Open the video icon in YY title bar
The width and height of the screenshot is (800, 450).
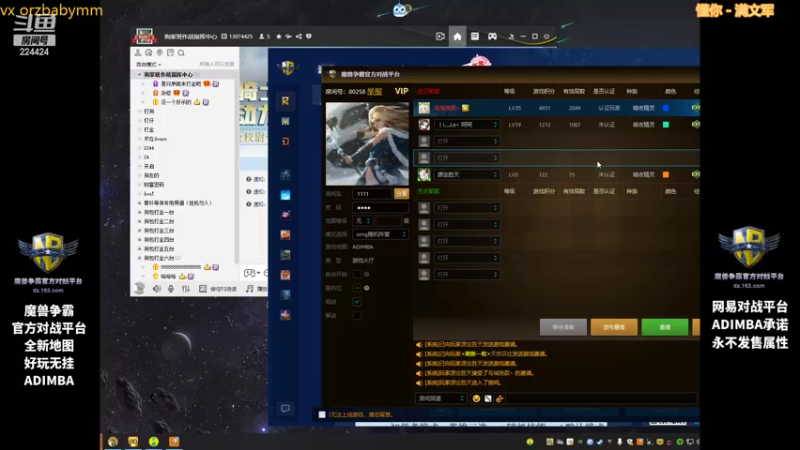440,37
